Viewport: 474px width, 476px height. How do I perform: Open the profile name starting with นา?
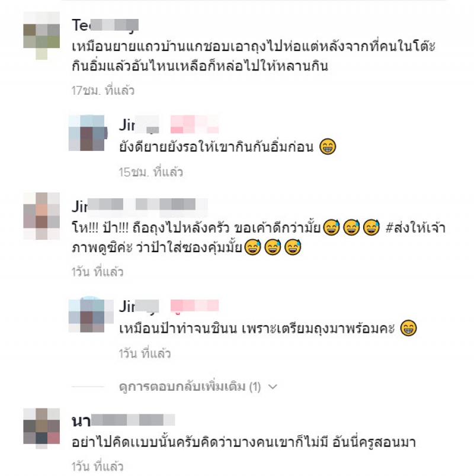[123, 421]
